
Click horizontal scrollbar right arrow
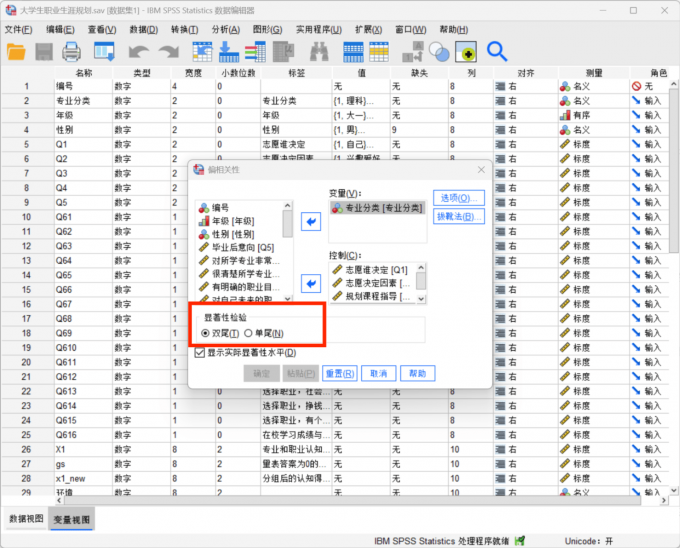(664, 500)
